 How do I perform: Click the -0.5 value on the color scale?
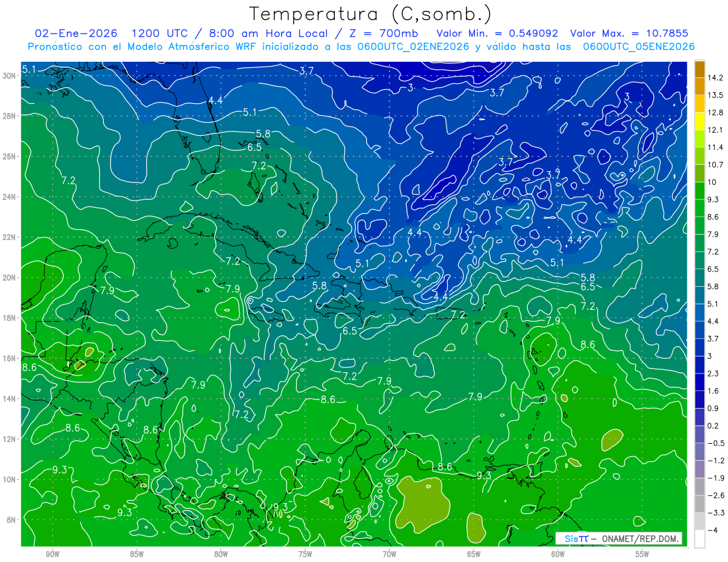tap(716, 443)
